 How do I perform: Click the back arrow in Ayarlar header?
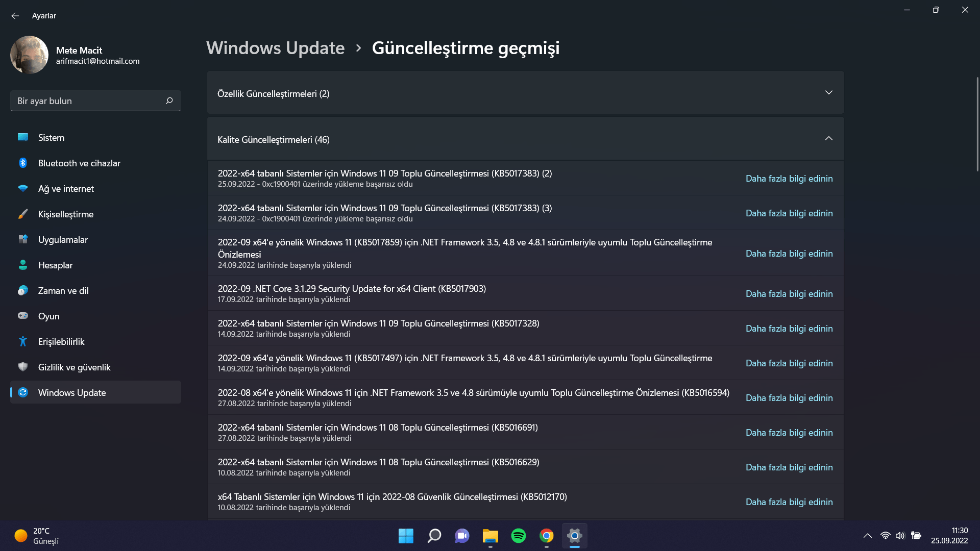(15, 16)
